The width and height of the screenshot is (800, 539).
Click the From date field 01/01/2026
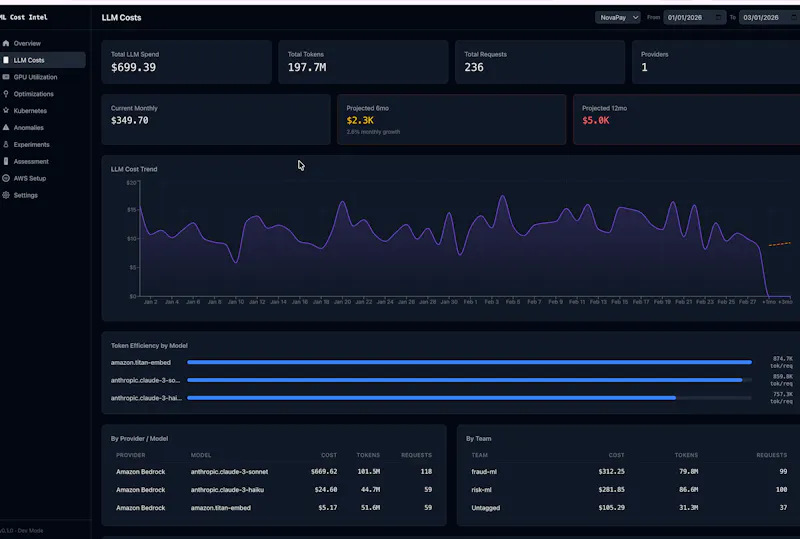coord(694,17)
